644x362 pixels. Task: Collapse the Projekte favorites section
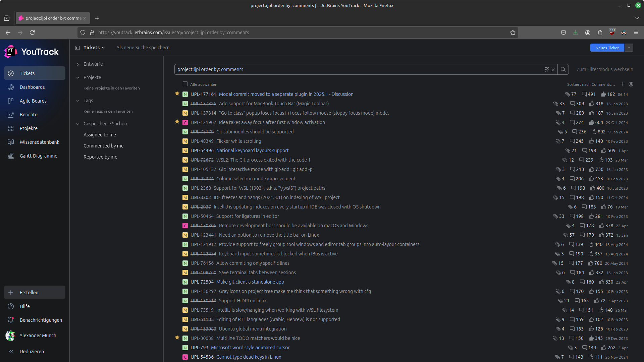pos(78,77)
